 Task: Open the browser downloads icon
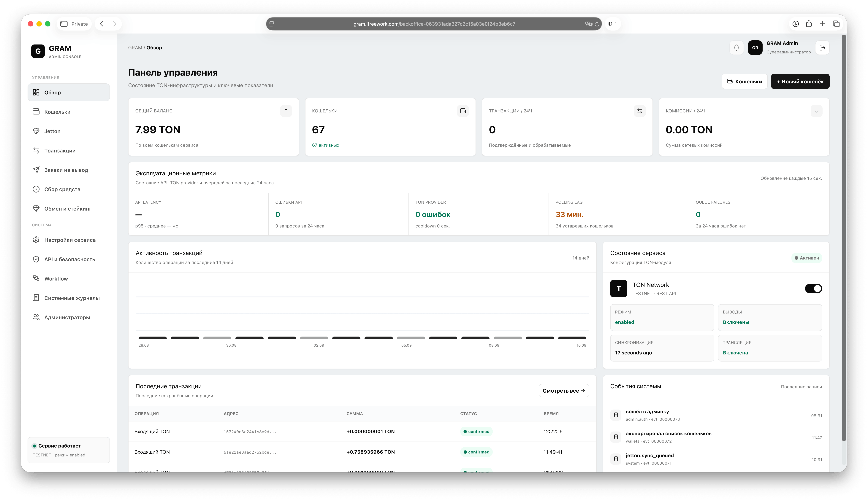coord(796,24)
